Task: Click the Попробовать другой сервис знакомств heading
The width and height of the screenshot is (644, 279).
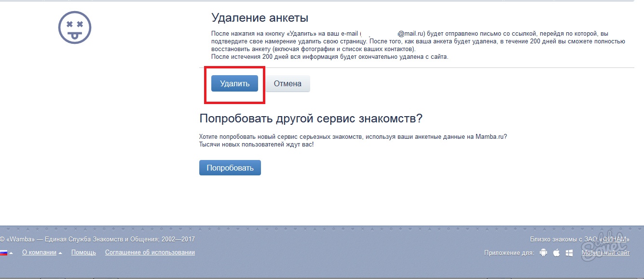Action: tap(311, 119)
